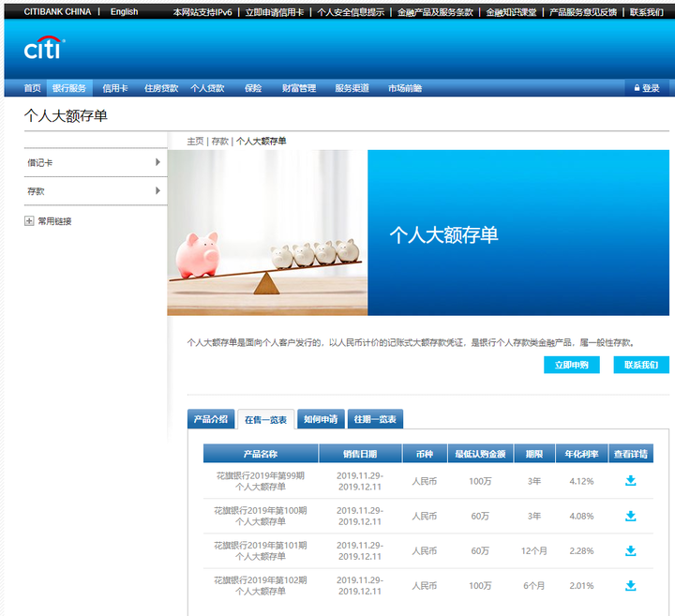Click the 2.28% rate cell
Screen dimensions: 675x616
point(581,550)
